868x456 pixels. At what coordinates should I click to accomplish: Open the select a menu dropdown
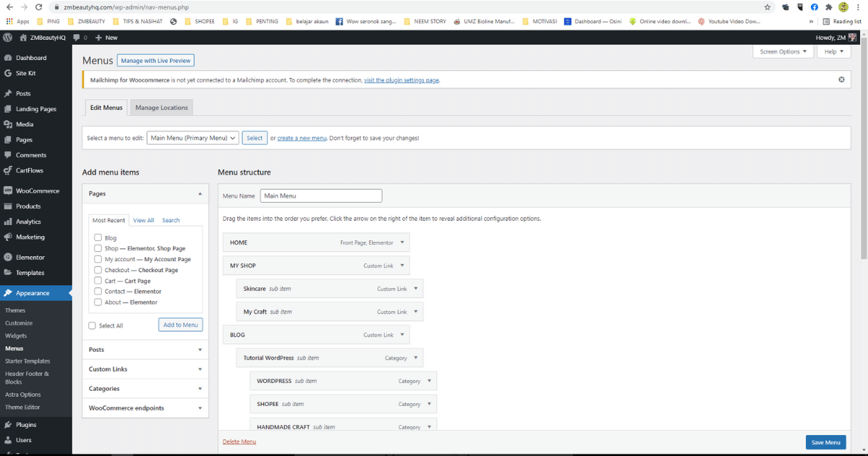point(192,138)
